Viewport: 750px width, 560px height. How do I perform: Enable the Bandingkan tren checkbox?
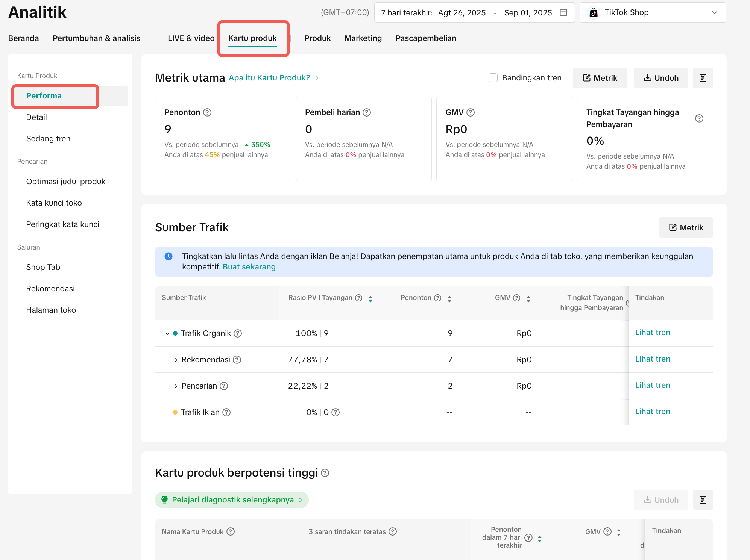point(493,78)
